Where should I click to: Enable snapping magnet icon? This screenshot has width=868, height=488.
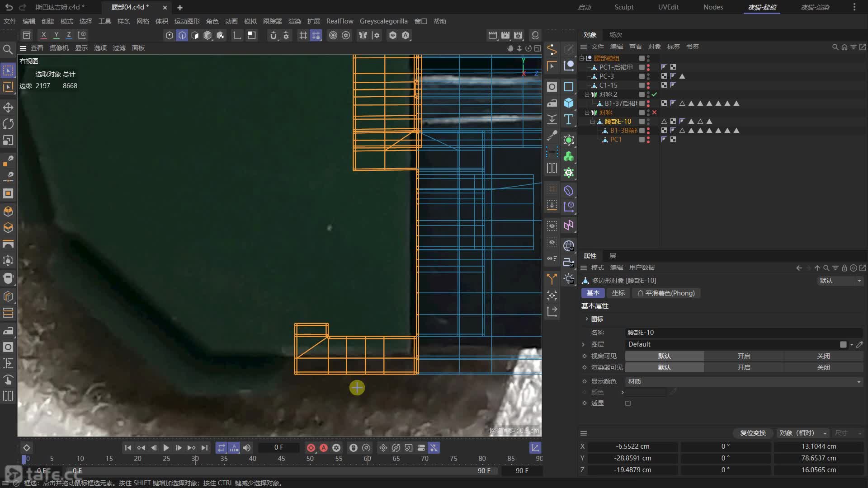tap(273, 35)
